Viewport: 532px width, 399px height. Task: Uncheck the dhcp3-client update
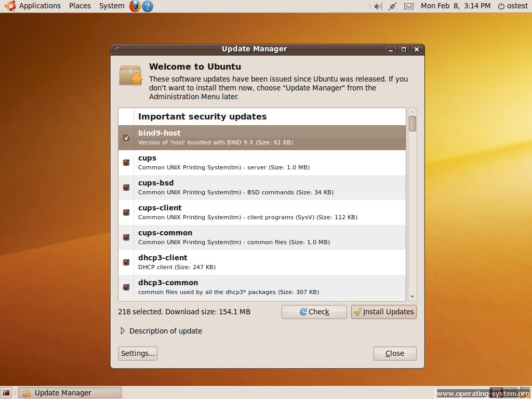[x=126, y=262]
